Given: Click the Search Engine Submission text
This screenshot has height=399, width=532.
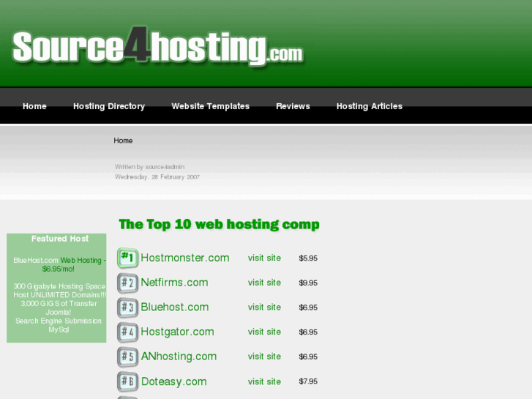Looking at the screenshot, I should coord(59,321).
